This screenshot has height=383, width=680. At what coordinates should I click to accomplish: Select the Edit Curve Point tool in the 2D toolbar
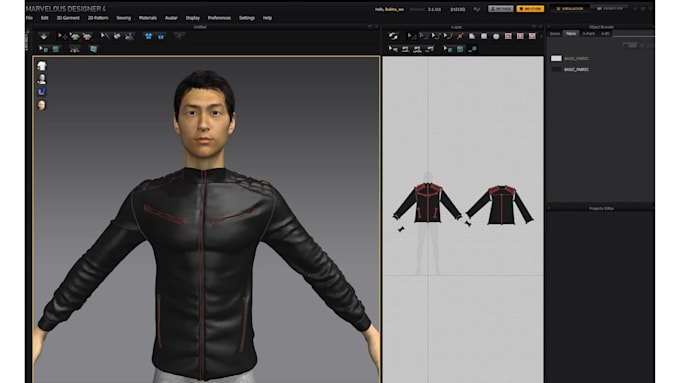tap(436, 36)
